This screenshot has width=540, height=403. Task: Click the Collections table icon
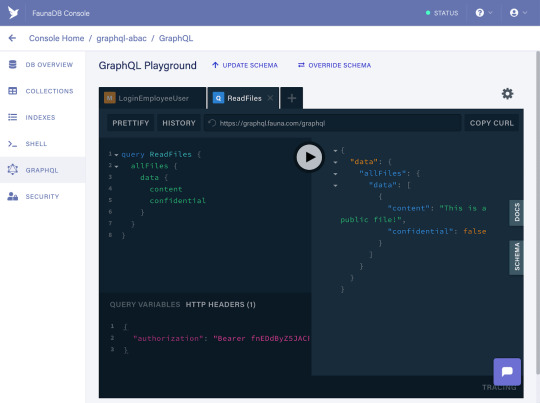12,91
